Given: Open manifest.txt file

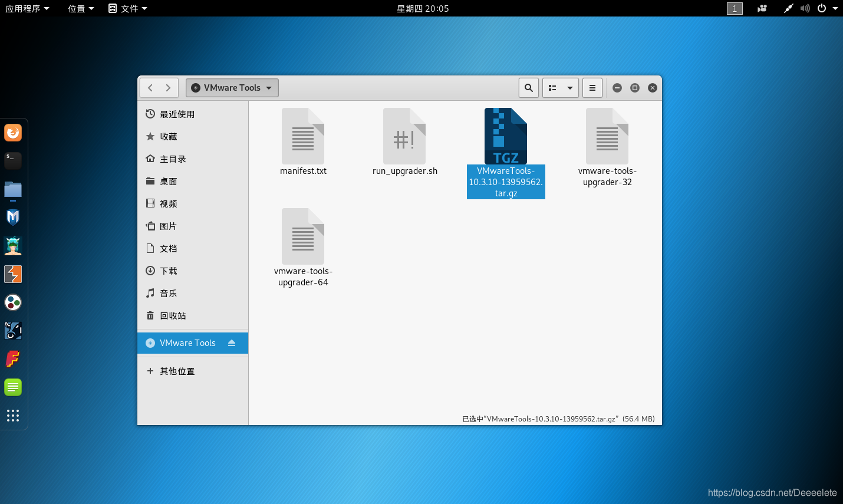Looking at the screenshot, I should (303, 142).
